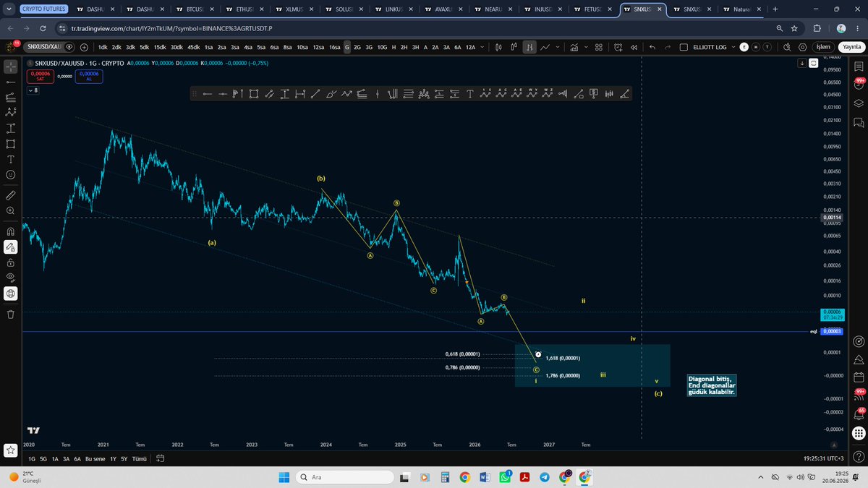Click the Yayınla publish button
Image resolution: width=868 pixels, height=488 pixels.
click(851, 47)
